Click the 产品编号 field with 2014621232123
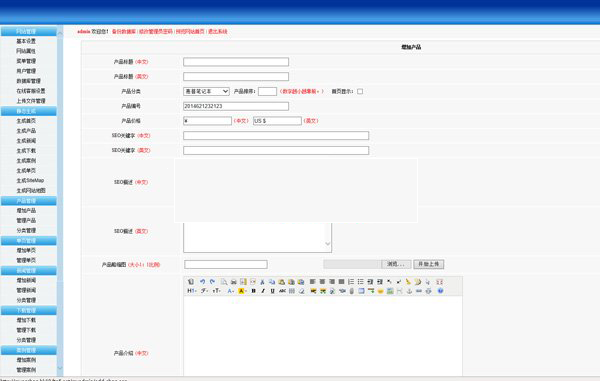This screenshot has height=381, width=600. [x=236, y=106]
